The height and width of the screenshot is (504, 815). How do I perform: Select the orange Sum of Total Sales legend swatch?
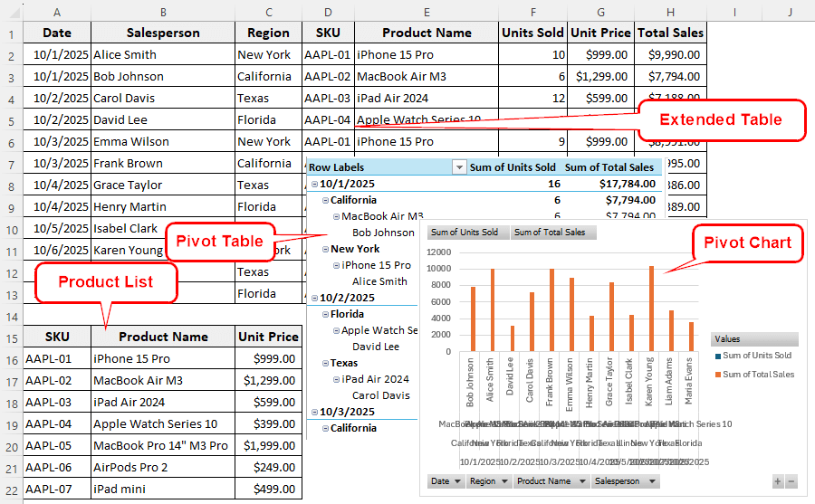(717, 375)
